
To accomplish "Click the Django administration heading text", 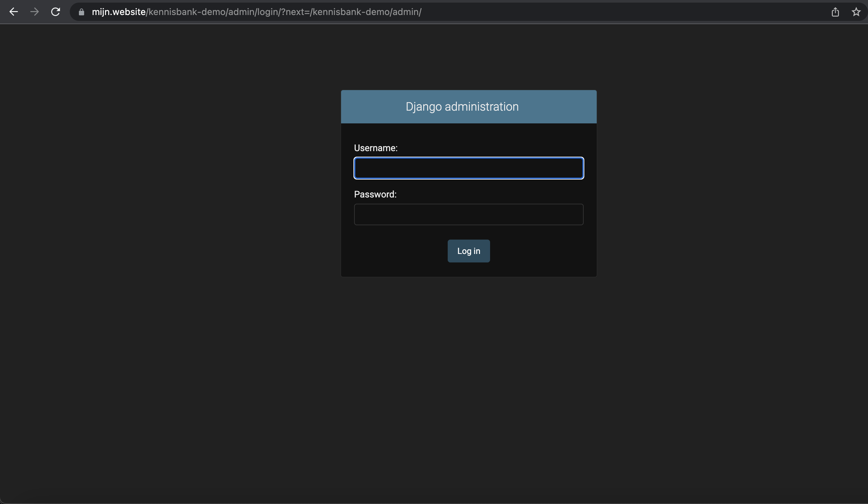I will 462,107.
